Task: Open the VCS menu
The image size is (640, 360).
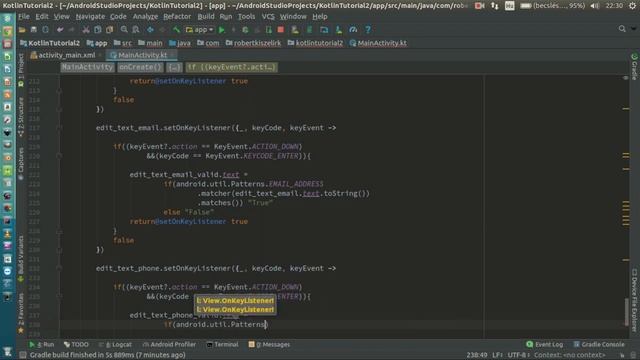Action: (x=268, y=17)
